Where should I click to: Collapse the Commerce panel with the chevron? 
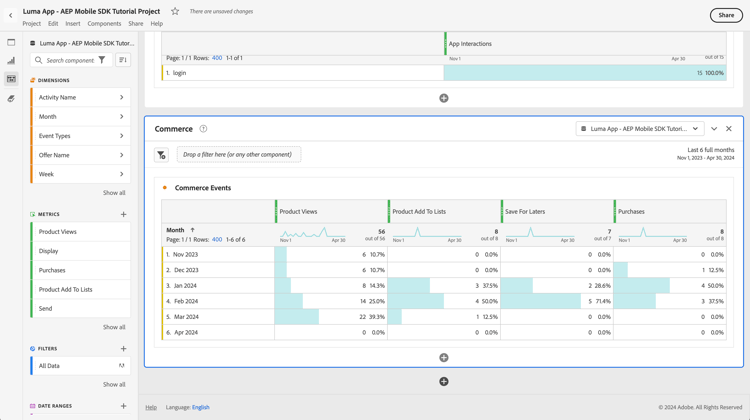pos(714,129)
